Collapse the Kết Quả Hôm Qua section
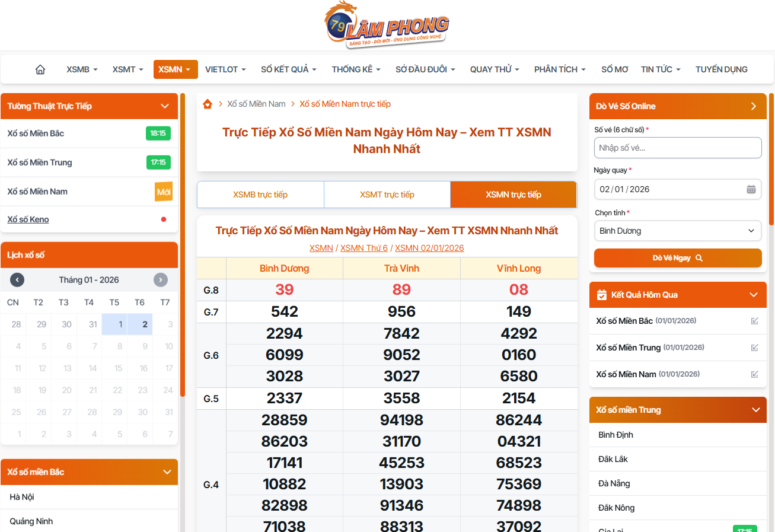 (754, 295)
